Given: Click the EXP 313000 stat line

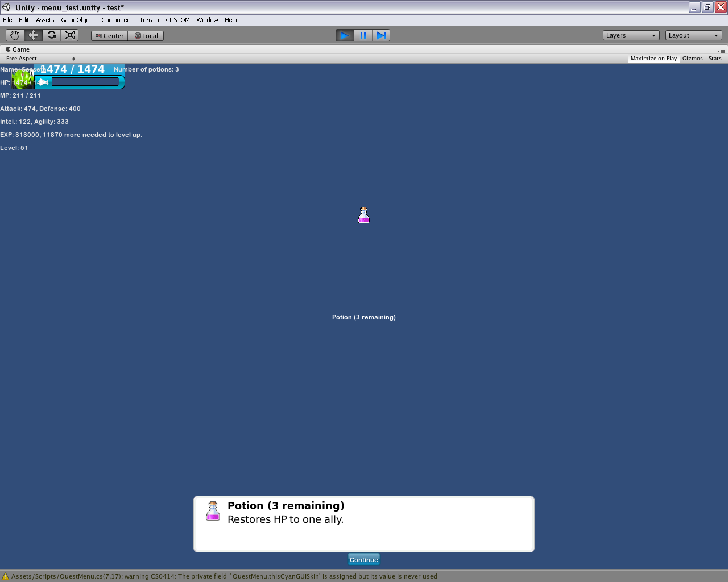Looking at the screenshot, I should tap(71, 135).
